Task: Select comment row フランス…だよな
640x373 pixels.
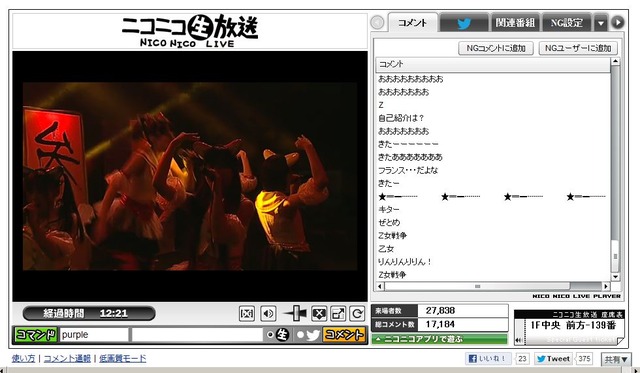Action: [493, 170]
